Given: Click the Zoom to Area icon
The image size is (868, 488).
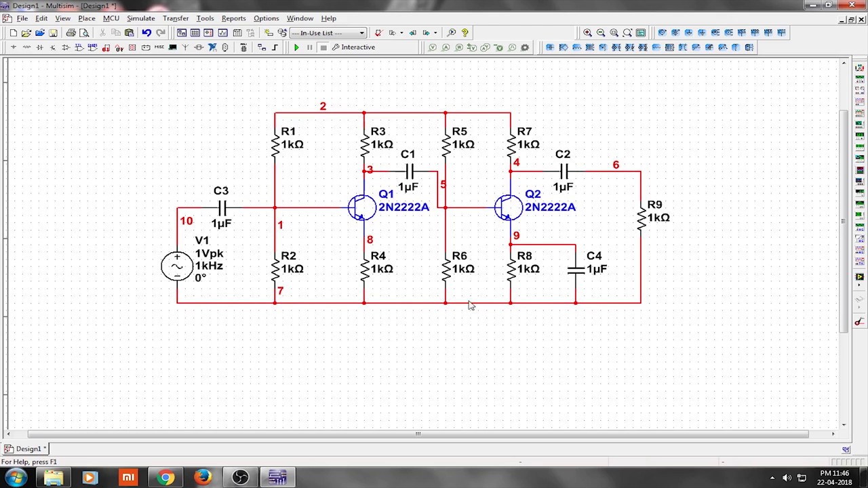Looking at the screenshot, I should (x=614, y=33).
